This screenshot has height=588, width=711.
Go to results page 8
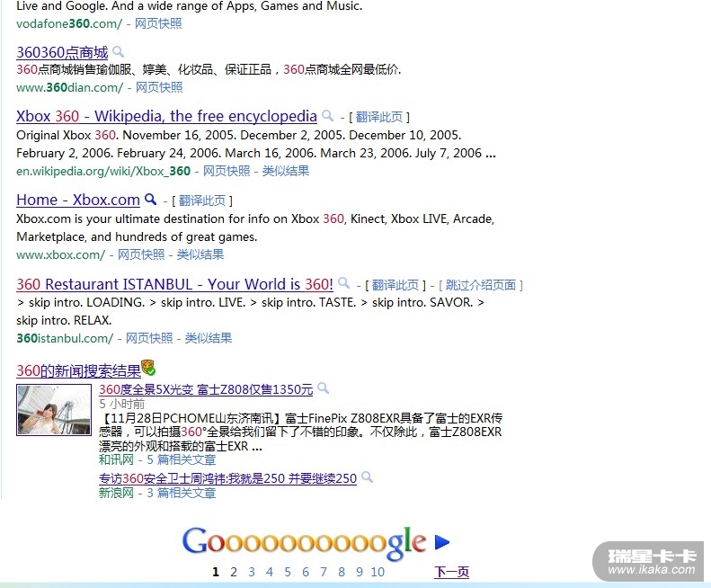[x=342, y=572]
